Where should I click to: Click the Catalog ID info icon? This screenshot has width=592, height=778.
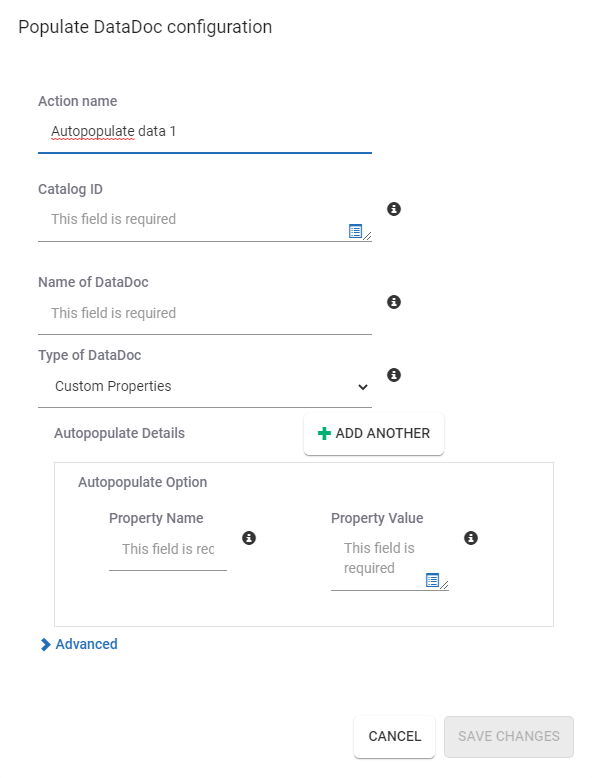tap(394, 209)
